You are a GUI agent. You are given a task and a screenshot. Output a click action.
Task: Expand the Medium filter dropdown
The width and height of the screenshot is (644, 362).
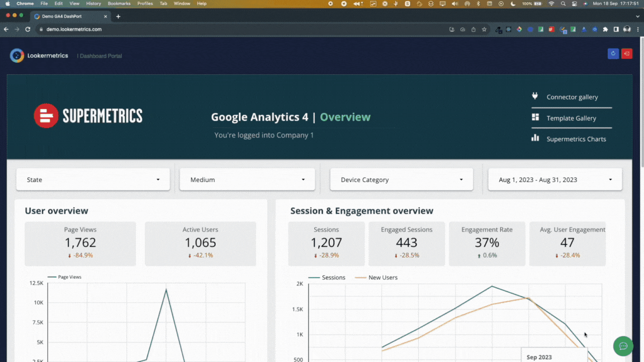(247, 179)
